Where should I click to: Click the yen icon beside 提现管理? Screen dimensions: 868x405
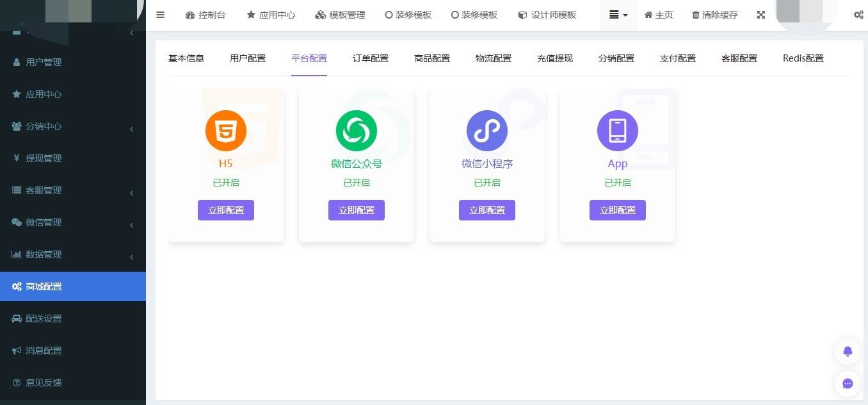click(x=17, y=158)
